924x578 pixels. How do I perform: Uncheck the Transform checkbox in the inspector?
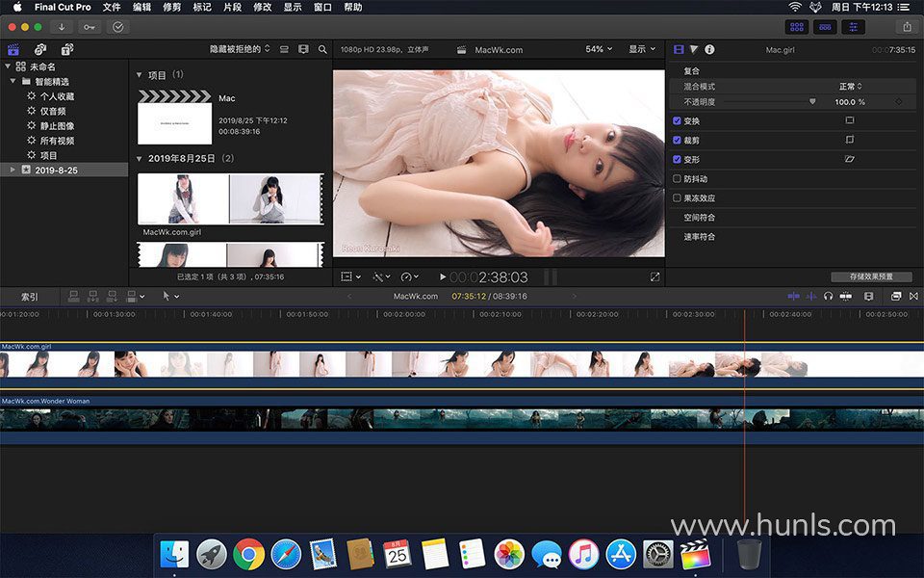(677, 121)
